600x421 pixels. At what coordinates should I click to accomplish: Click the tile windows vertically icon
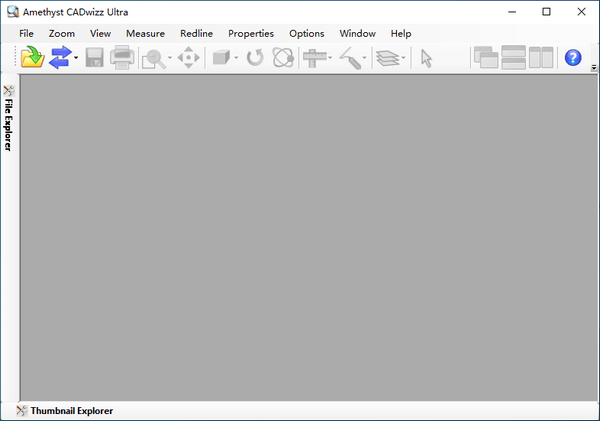pyautogui.click(x=541, y=58)
